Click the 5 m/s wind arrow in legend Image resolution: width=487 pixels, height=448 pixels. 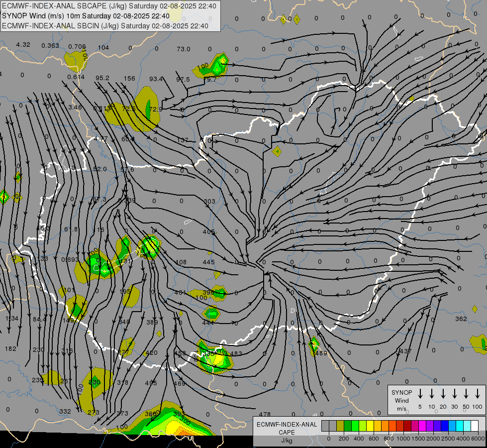coord(420,394)
